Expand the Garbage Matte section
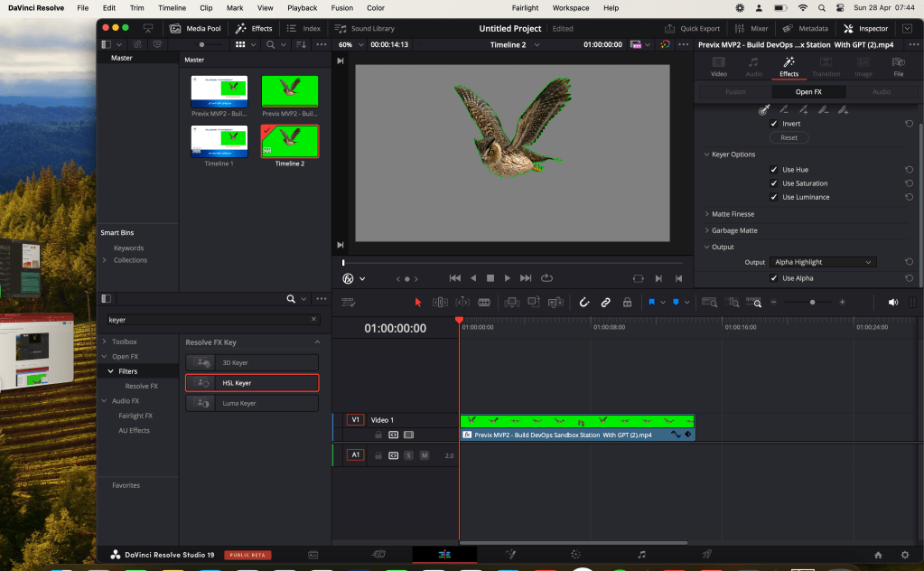The image size is (924, 571). pos(706,230)
